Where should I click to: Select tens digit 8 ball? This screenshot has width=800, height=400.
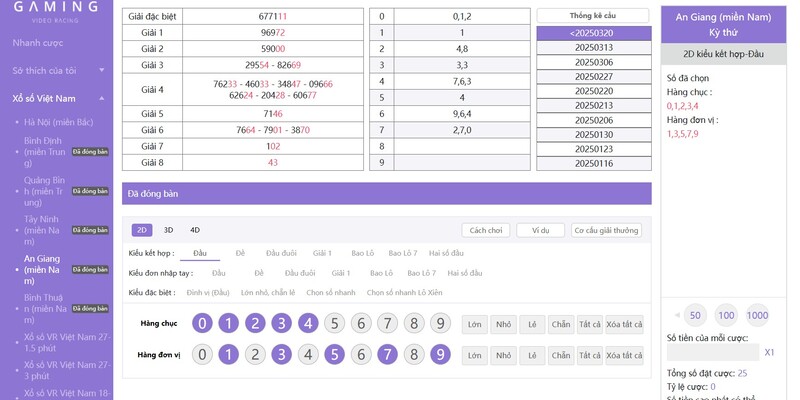pyautogui.click(x=414, y=323)
